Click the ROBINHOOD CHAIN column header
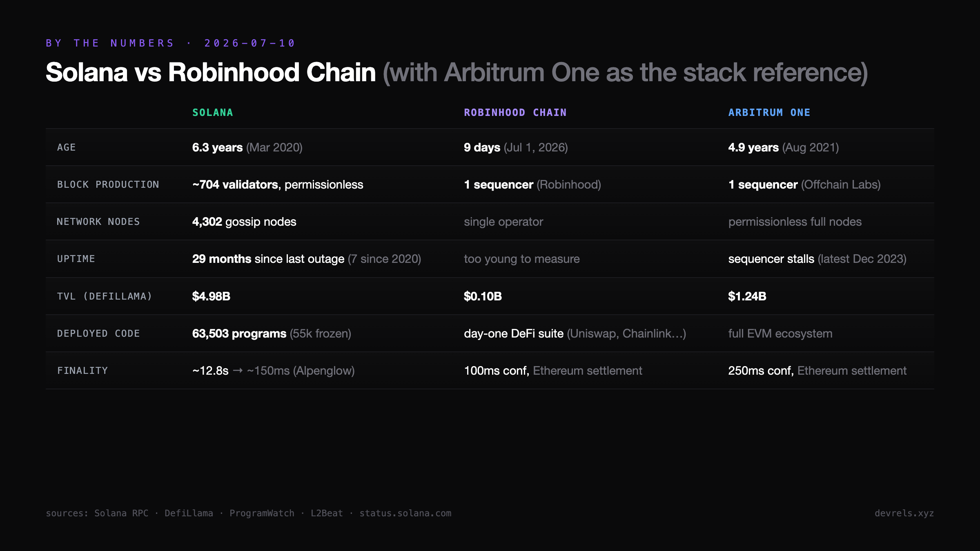Image resolution: width=980 pixels, height=551 pixels. pos(515,113)
